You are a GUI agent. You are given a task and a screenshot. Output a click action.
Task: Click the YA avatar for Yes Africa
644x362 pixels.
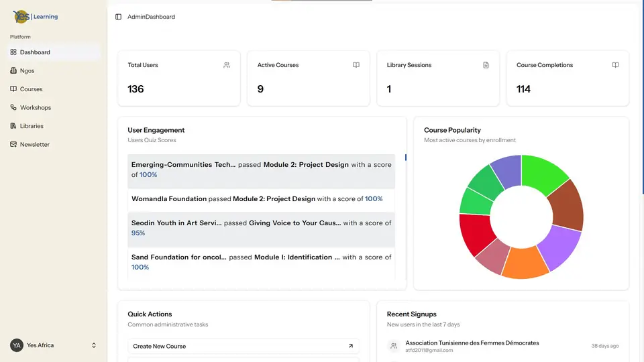pos(17,345)
